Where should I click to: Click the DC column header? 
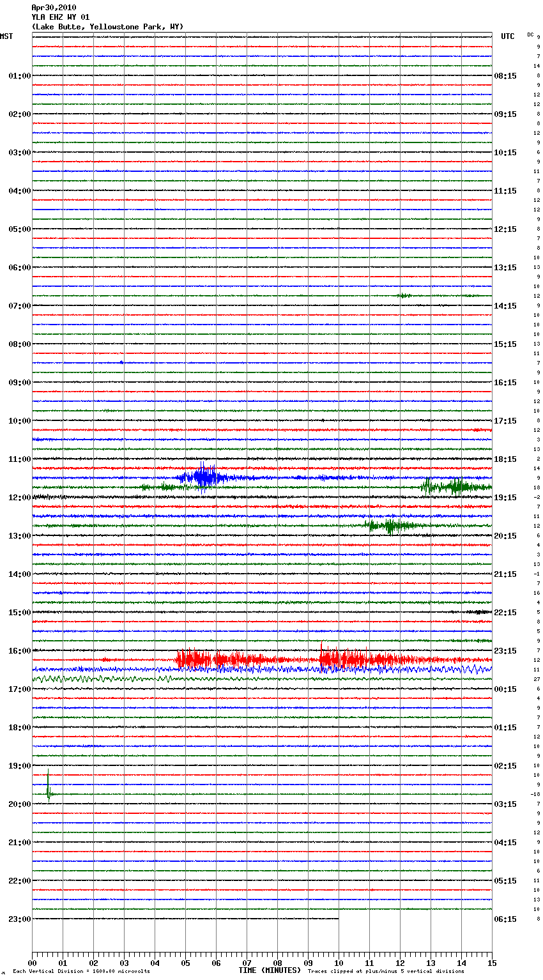(530, 34)
